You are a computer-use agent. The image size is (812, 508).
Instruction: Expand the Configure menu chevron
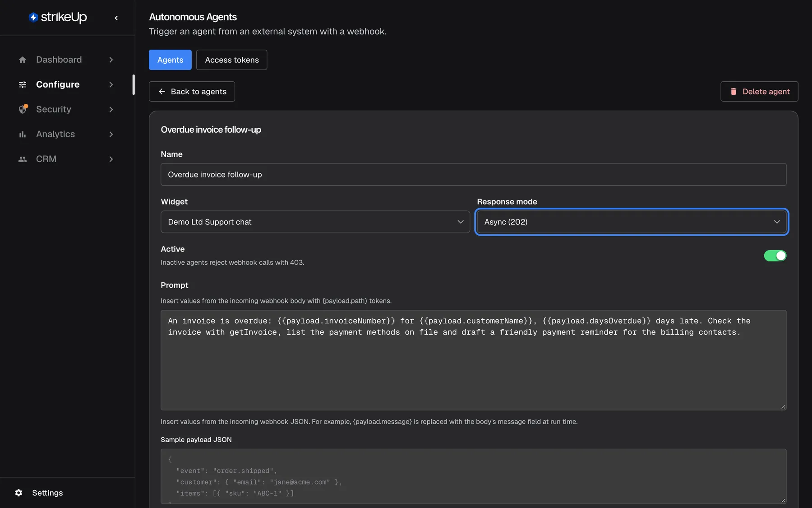pyautogui.click(x=111, y=84)
